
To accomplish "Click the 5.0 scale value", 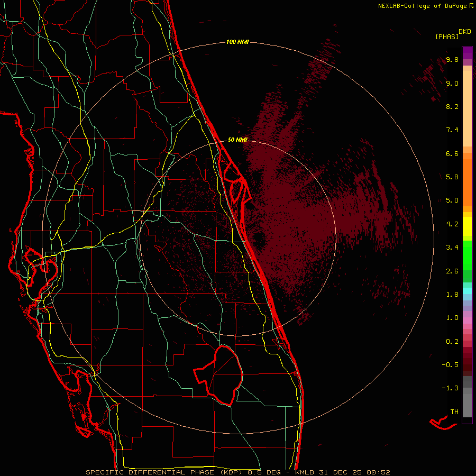I will [x=452, y=200].
